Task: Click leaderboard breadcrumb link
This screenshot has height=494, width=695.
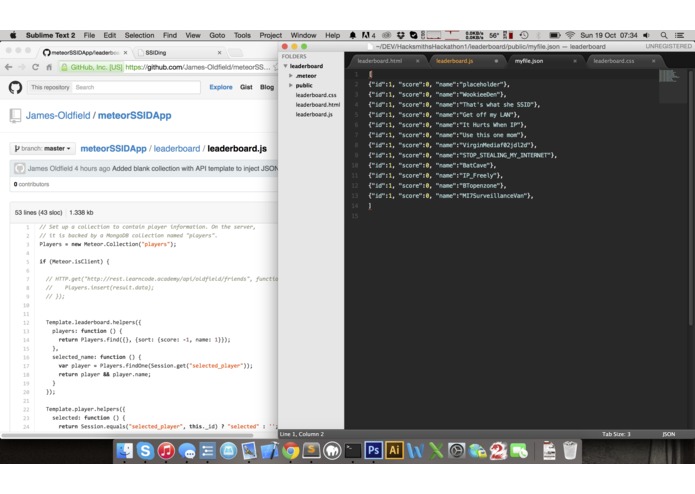Action: click(x=176, y=149)
